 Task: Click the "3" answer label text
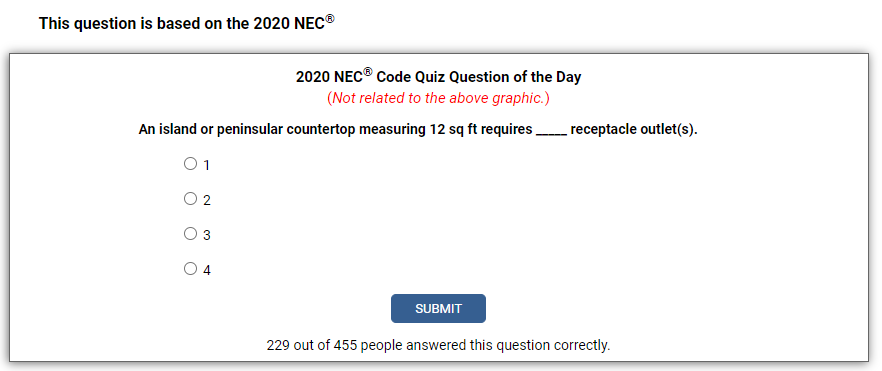tap(206, 236)
